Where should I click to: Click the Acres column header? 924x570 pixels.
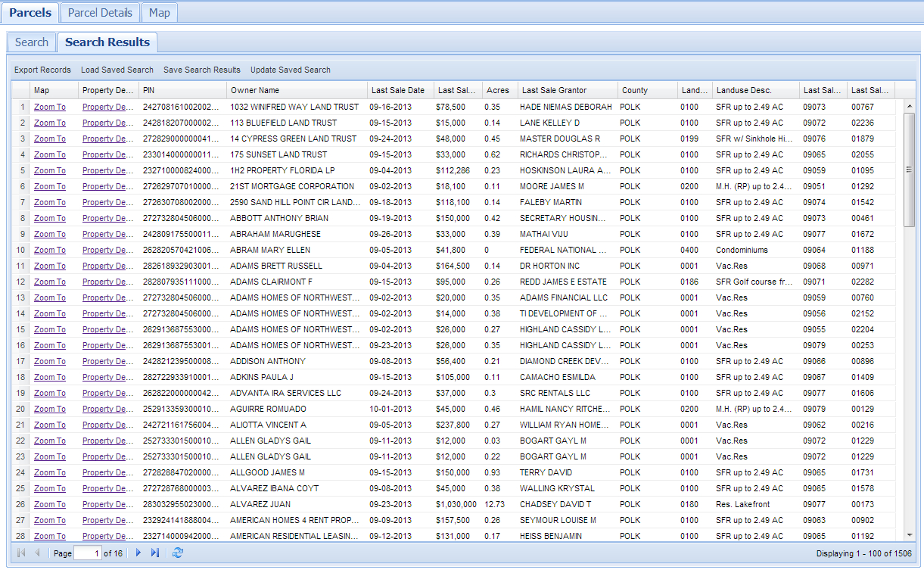click(x=499, y=90)
